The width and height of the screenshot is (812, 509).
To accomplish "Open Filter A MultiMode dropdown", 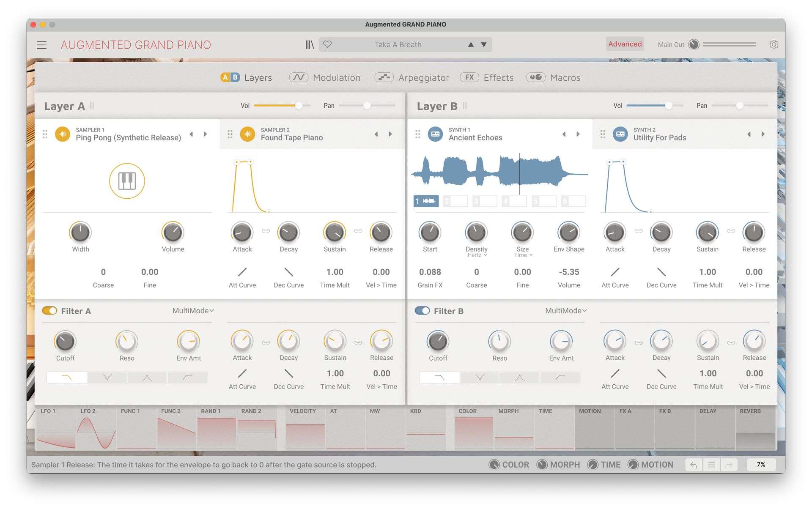I will point(193,311).
